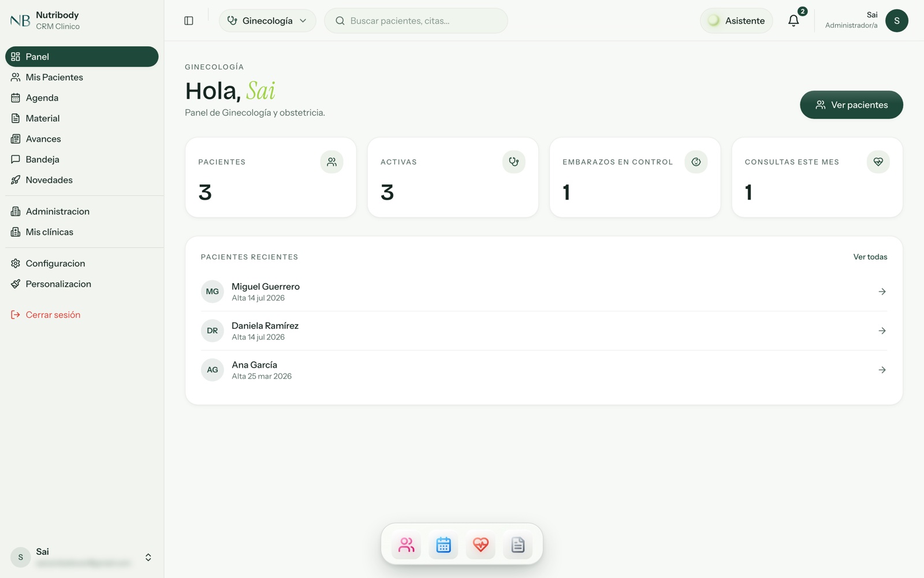Click arrow next to Daniela Ramírez
924x578 pixels.
tap(882, 331)
